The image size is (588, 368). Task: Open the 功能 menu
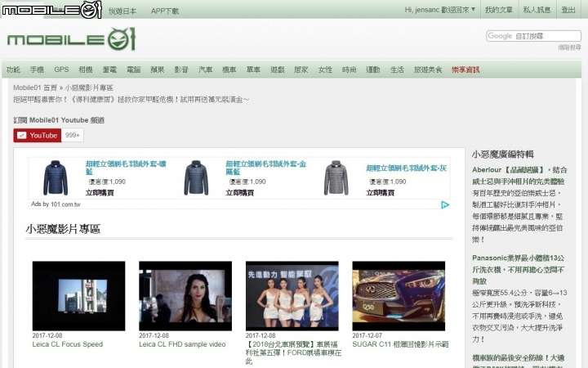coord(13,70)
